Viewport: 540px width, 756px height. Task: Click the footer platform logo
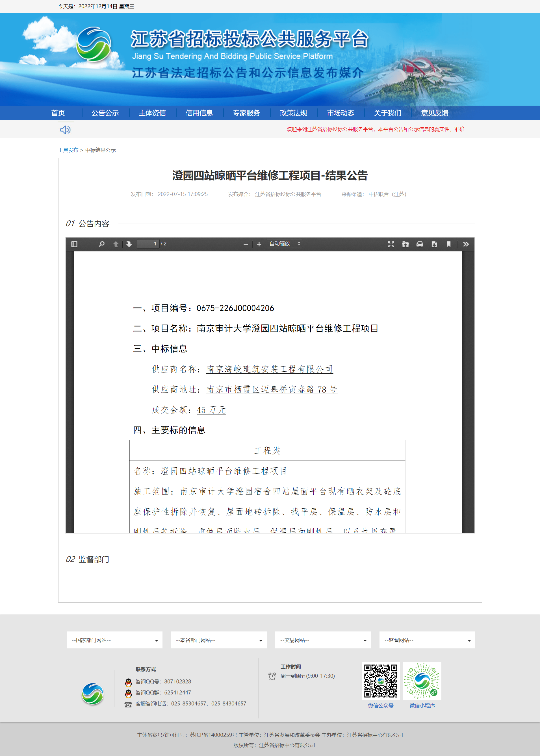click(x=93, y=694)
